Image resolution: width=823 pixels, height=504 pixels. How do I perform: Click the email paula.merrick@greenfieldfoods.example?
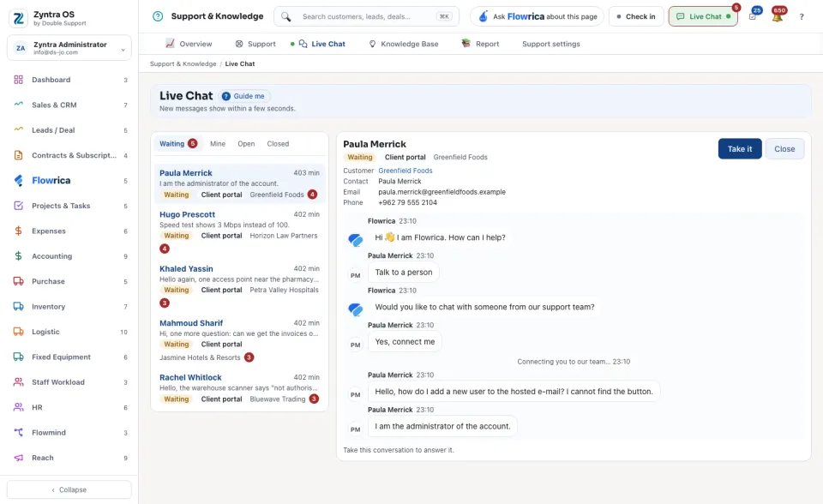(442, 192)
